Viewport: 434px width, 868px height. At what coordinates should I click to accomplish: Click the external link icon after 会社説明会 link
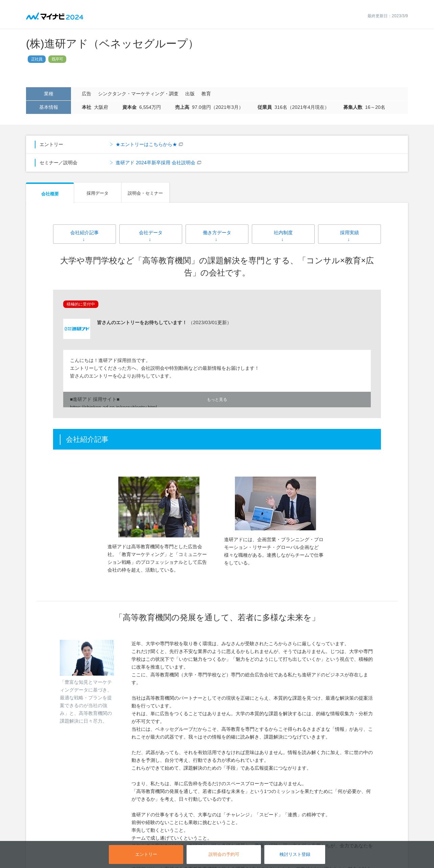click(199, 163)
